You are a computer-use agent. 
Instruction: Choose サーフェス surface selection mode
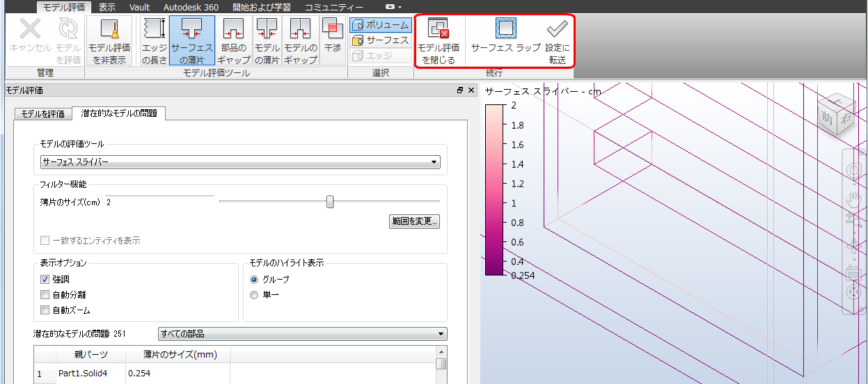[x=381, y=40]
